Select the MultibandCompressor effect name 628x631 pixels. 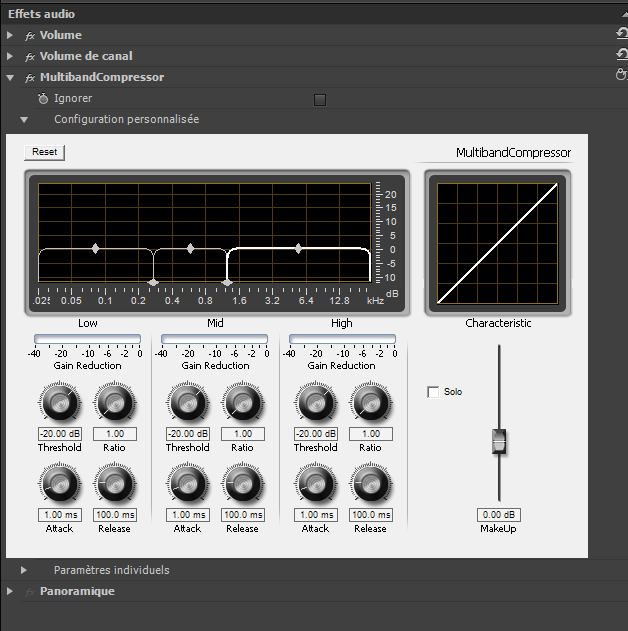[x=102, y=77]
